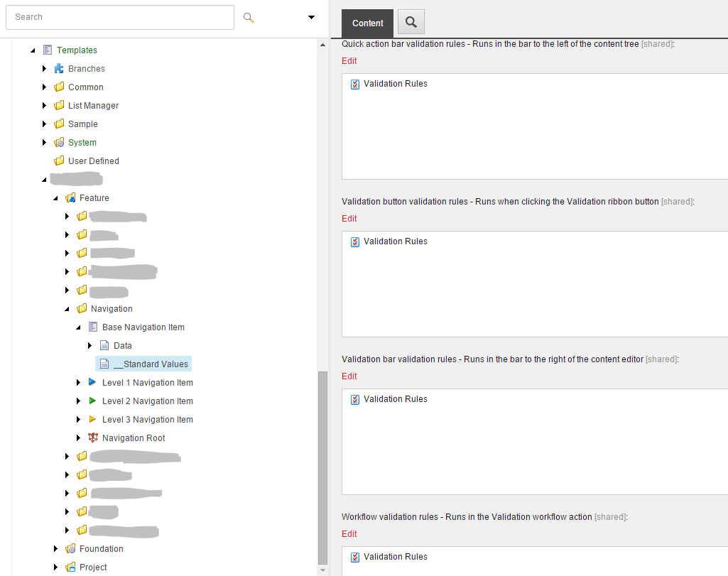Screen dimensions: 728x576
Task: Collapse the Templates tree node
Action: click(33, 50)
